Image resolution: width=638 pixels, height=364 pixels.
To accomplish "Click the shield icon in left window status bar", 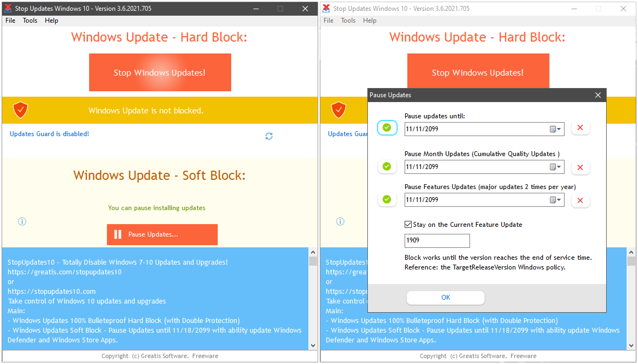I will pos(21,110).
